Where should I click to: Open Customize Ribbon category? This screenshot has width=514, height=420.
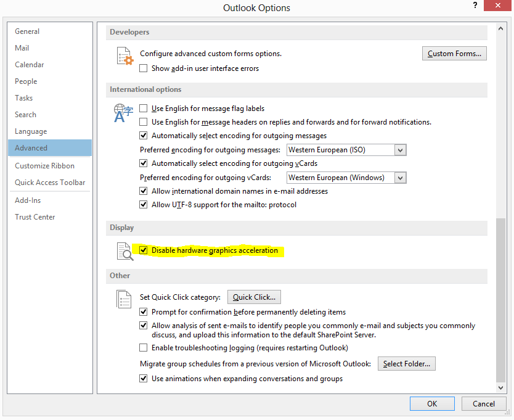click(x=50, y=166)
